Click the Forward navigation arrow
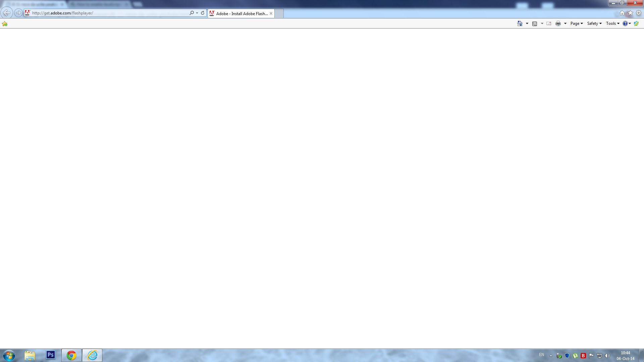The width and height of the screenshot is (644, 362). pyautogui.click(x=18, y=13)
